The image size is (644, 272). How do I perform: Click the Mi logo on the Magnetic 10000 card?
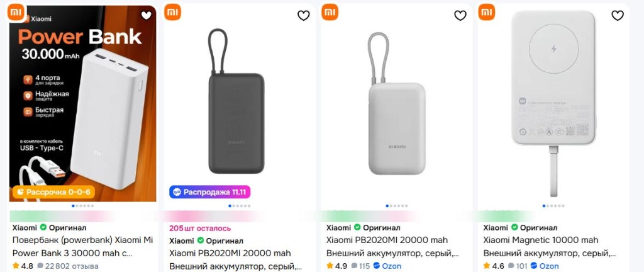pyautogui.click(x=487, y=12)
